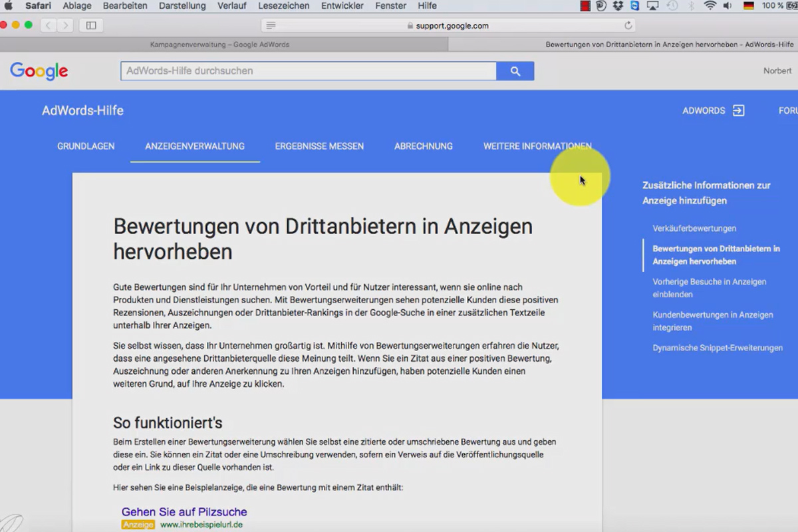Open the Wi-Fi status menu
The height and width of the screenshot is (532, 798).
(710, 6)
